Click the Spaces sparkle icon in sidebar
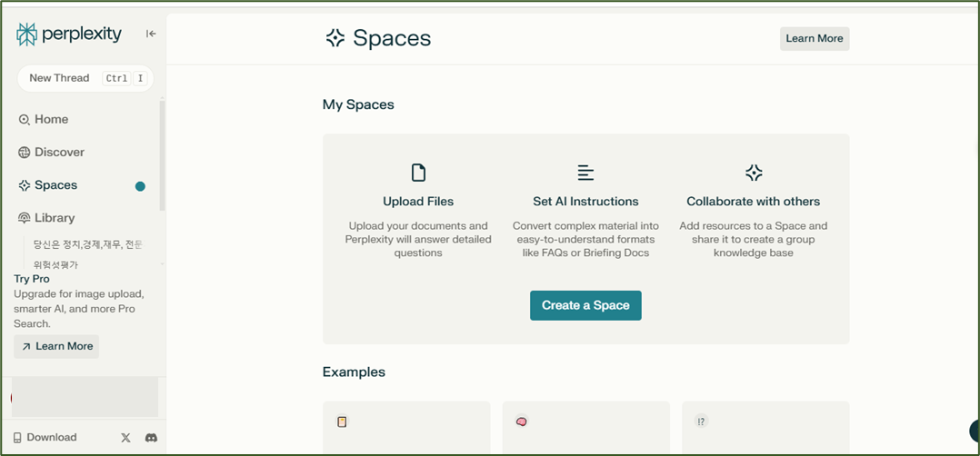The height and width of the screenshot is (456, 980). tap(24, 185)
